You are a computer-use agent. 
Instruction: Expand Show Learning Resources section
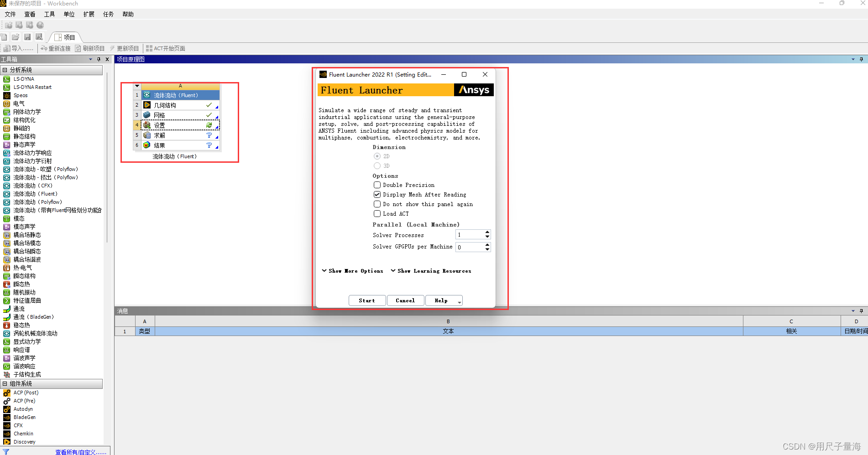click(431, 271)
